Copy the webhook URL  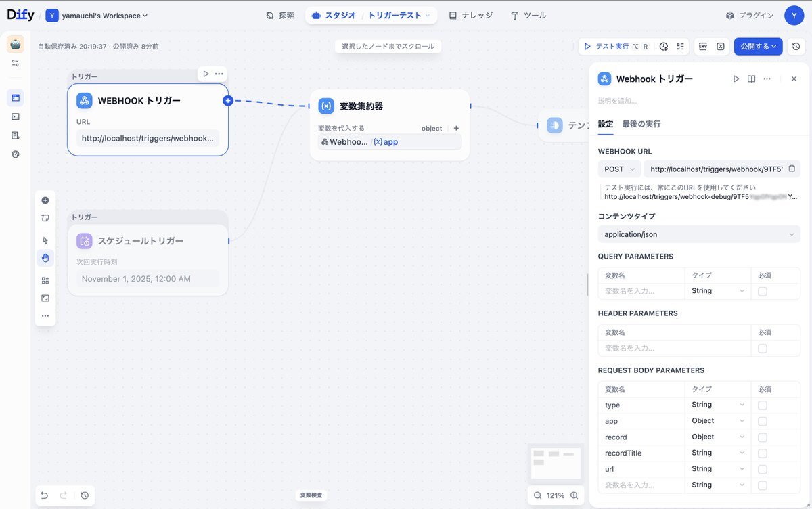(792, 169)
